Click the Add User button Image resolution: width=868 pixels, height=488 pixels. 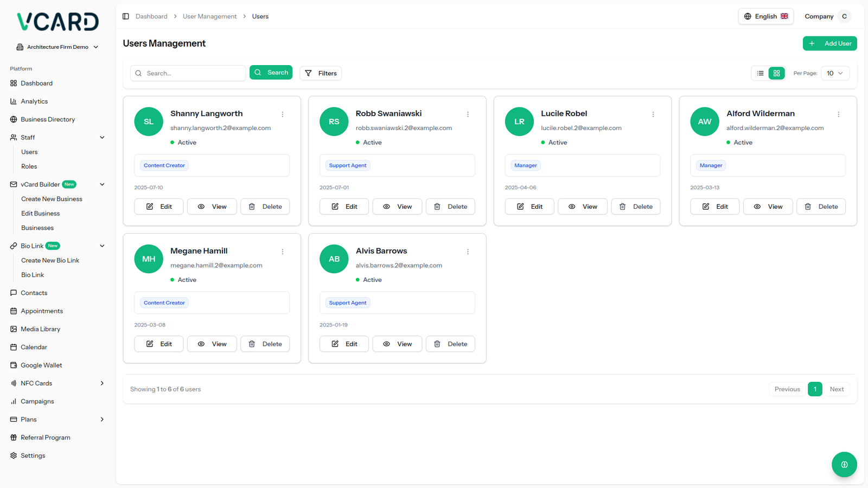pos(829,43)
